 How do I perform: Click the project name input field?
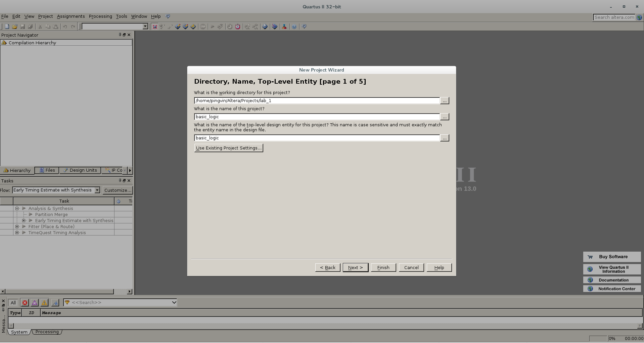(x=317, y=117)
